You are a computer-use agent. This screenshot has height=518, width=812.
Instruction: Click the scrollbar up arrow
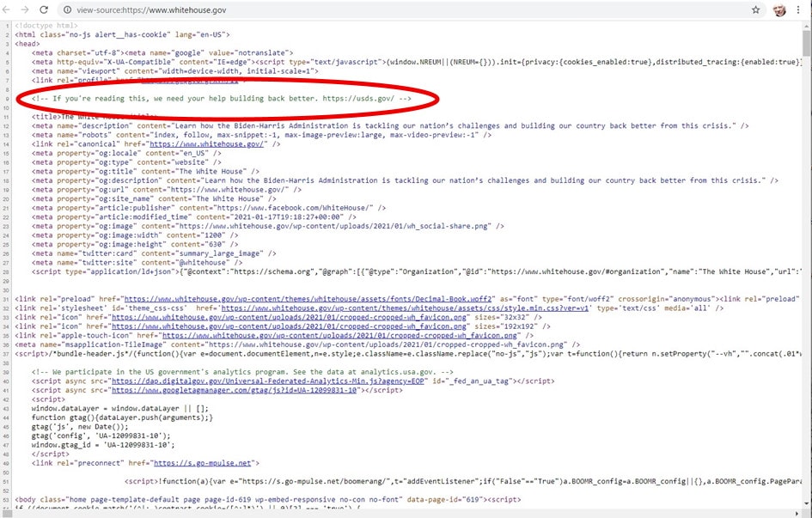[x=807, y=25]
